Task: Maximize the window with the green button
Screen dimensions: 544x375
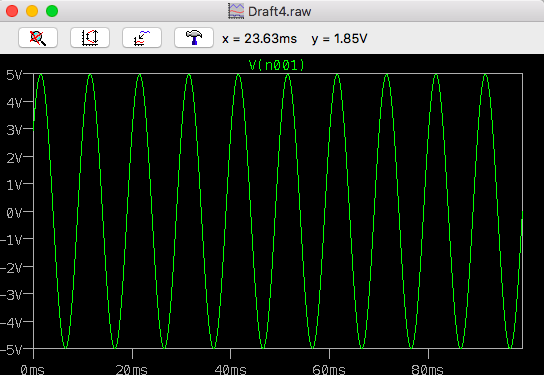Action: (52, 11)
